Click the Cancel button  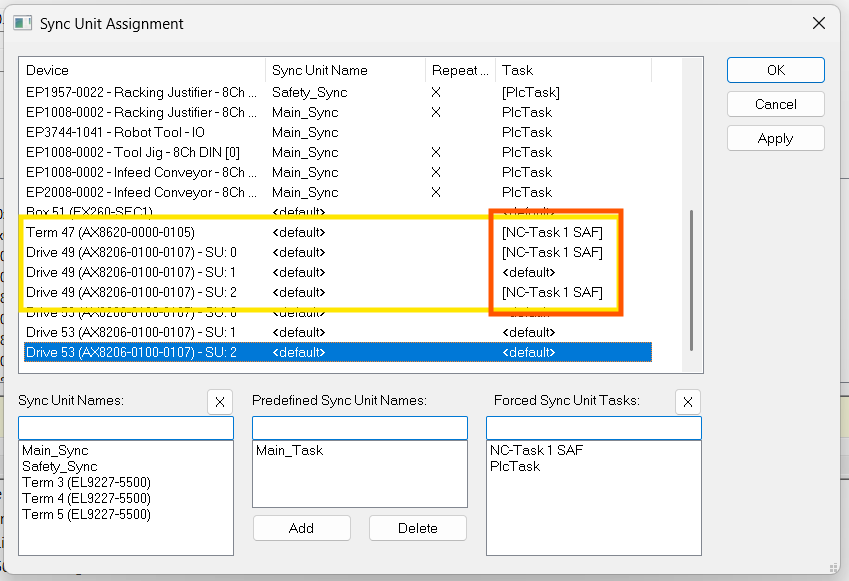tap(775, 104)
